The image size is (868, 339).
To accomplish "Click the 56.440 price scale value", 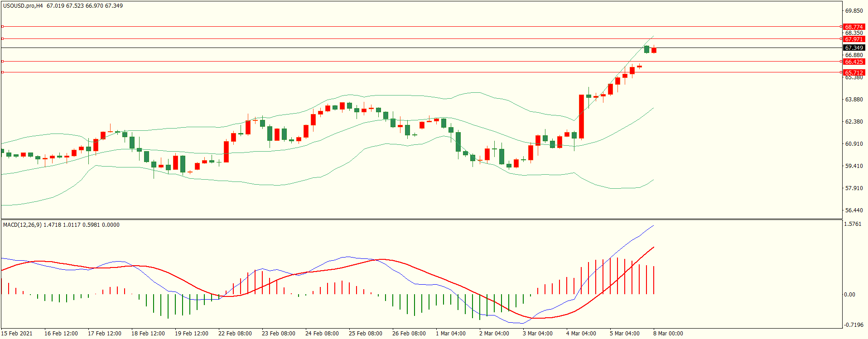I will [854, 210].
